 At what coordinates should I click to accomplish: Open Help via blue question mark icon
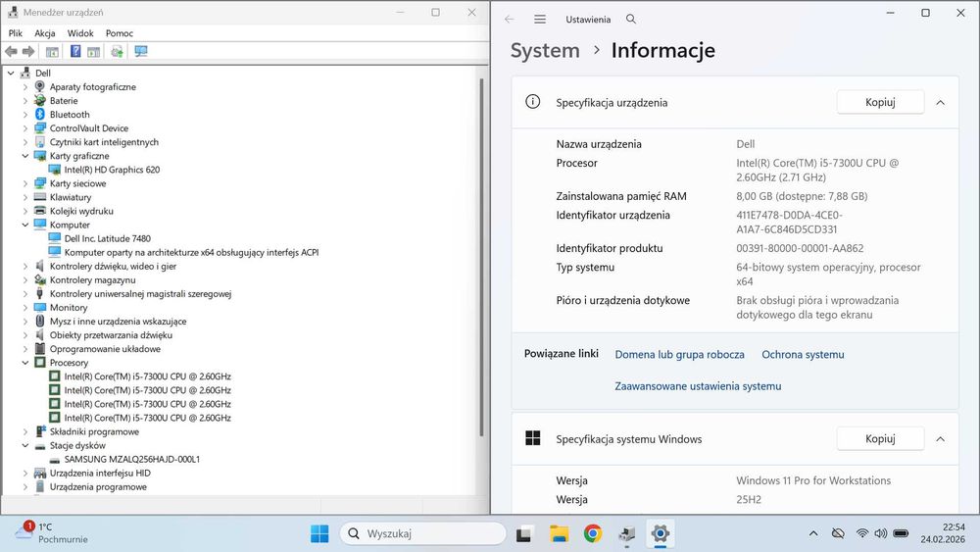(x=75, y=51)
